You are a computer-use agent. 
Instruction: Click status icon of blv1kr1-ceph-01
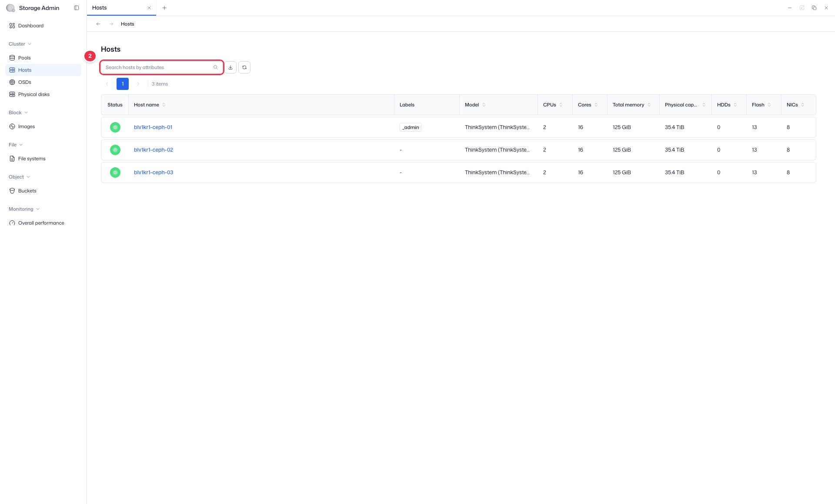115,127
